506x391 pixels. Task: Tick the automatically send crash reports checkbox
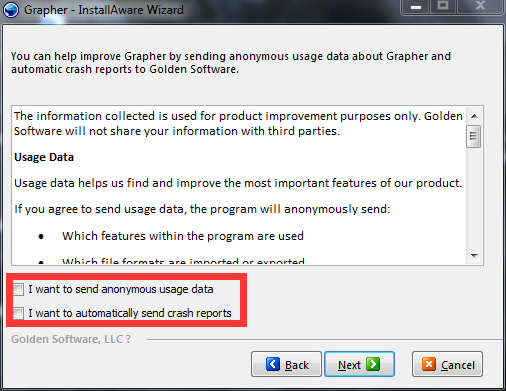[x=18, y=313]
